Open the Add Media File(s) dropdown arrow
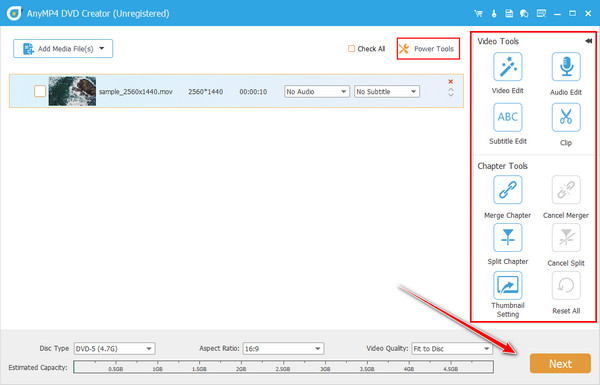Image resolution: width=600 pixels, height=385 pixels. (x=102, y=48)
